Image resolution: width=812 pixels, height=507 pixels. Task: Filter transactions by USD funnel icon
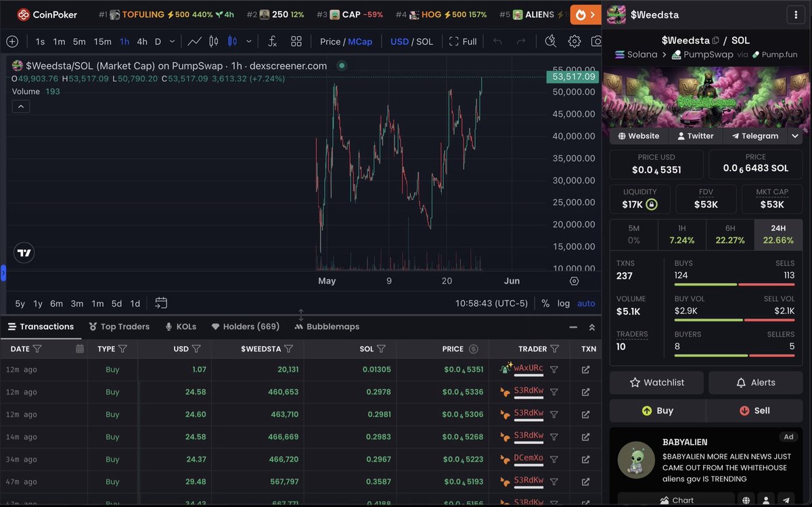[x=196, y=349]
